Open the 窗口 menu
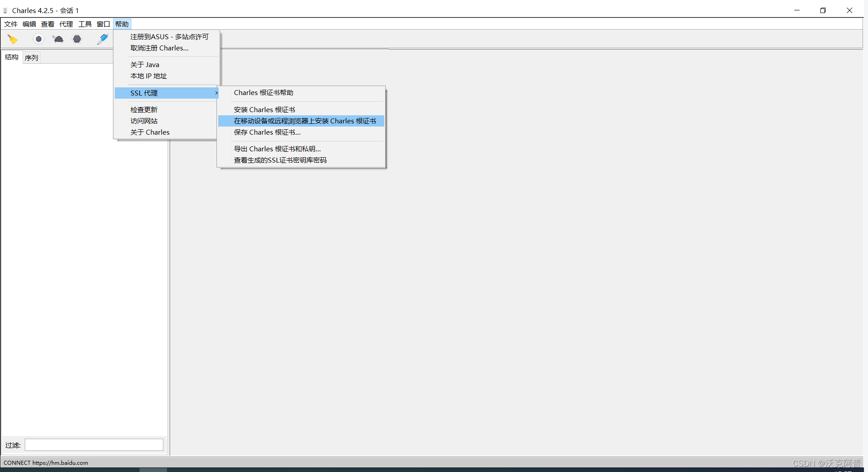Image resolution: width=868 pixels, height=472 pixels. pos(103,24)
